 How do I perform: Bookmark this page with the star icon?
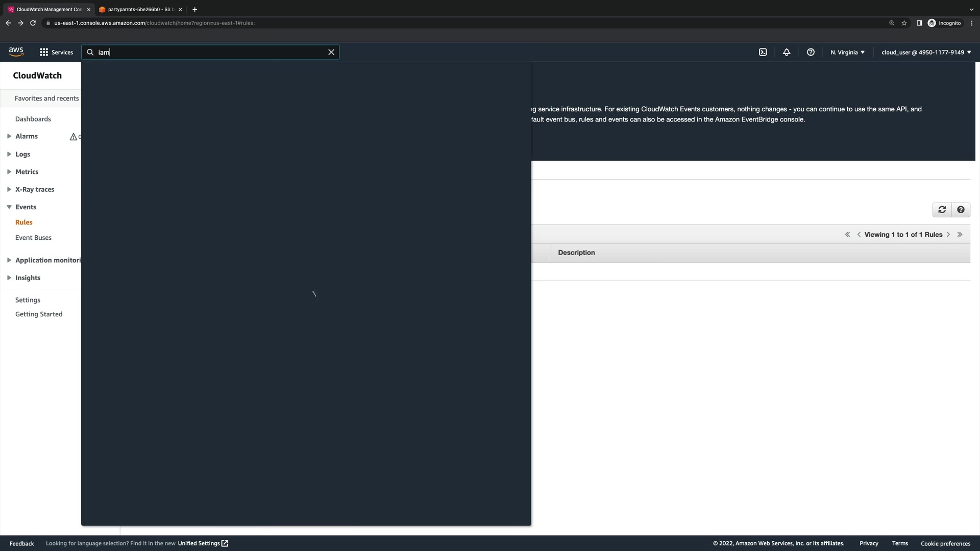[904, 23]
